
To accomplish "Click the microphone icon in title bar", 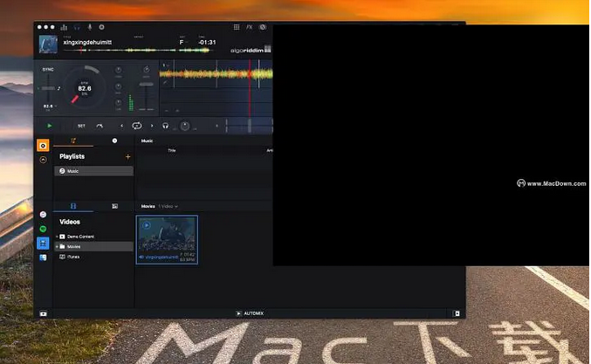I will 90,27.
